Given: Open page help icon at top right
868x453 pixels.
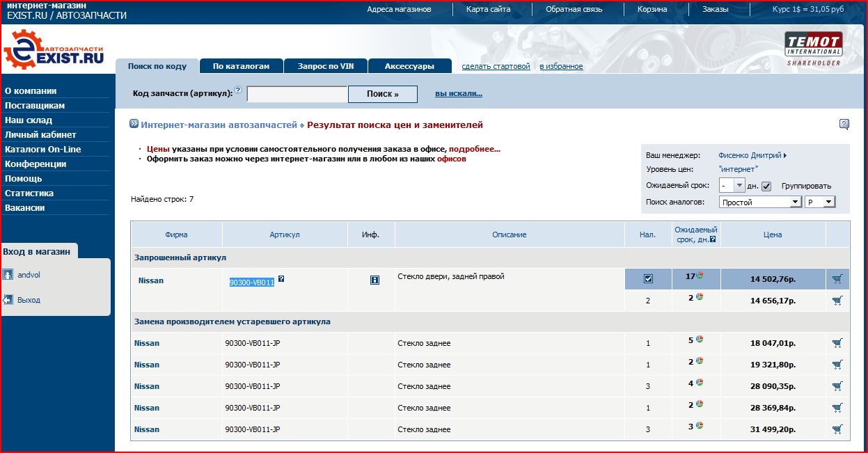Looking at the screenshot, I should 844,125.
